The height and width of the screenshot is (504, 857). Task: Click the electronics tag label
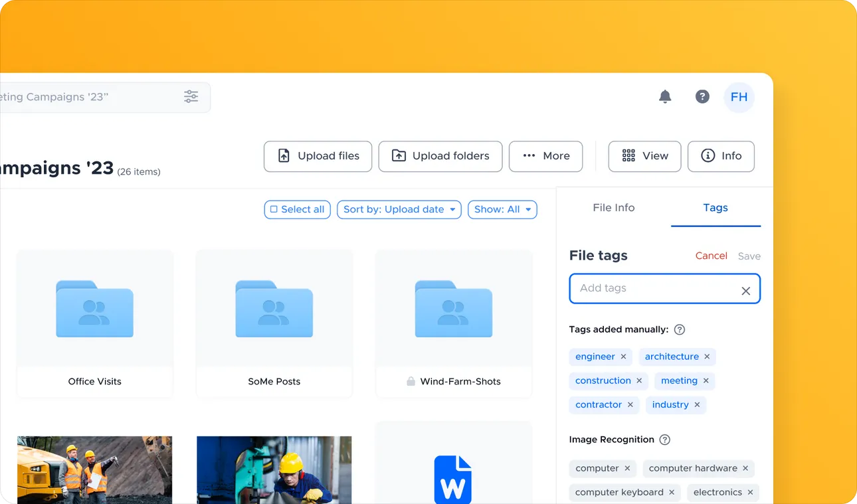click(717, 492)
